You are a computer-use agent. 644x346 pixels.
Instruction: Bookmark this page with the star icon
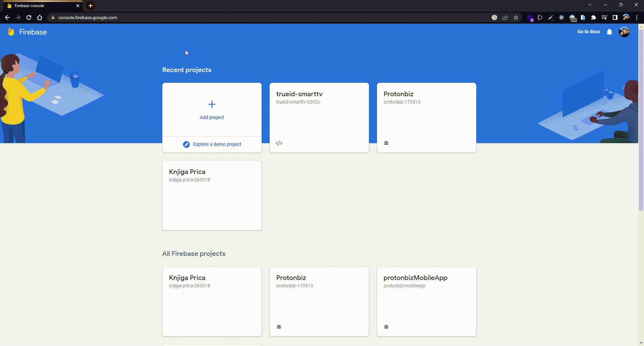[516, 17]
